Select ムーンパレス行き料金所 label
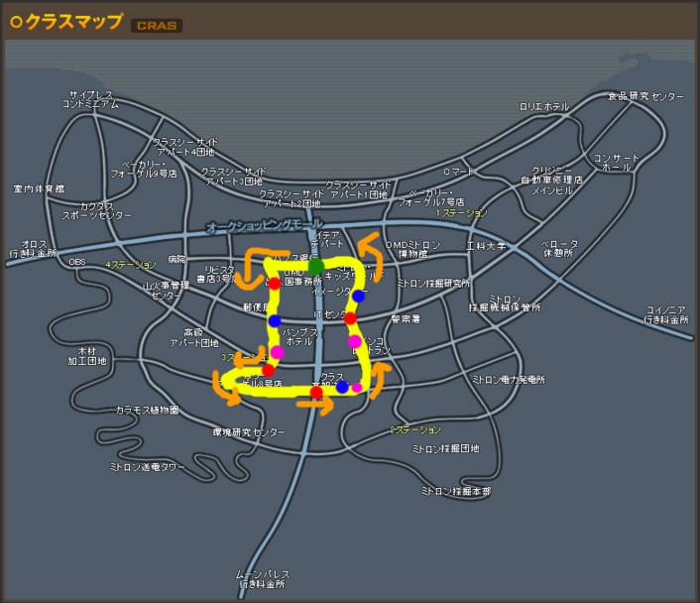The width and height of the screenshot is (700, 603). pyautogui.click(x=262, y=579)
